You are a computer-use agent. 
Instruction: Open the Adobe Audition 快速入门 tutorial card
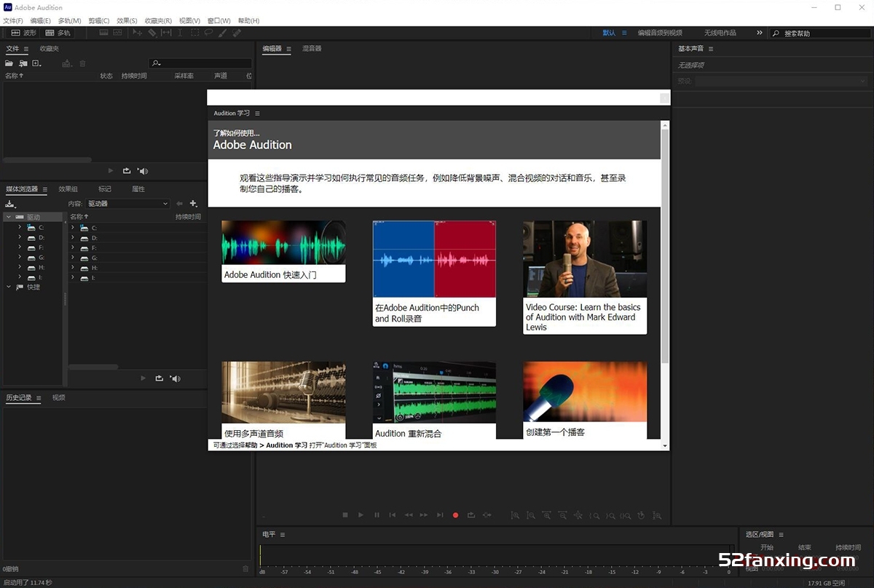tap(283, 251)
